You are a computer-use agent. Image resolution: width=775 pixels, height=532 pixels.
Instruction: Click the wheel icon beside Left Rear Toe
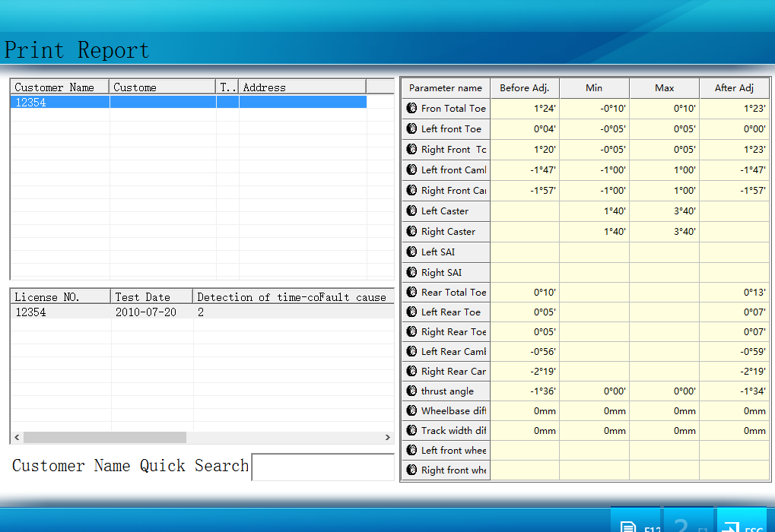point(412,312)
